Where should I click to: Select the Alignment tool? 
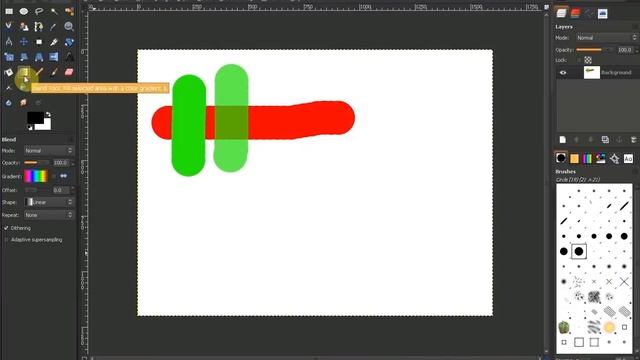coord(39,42)
